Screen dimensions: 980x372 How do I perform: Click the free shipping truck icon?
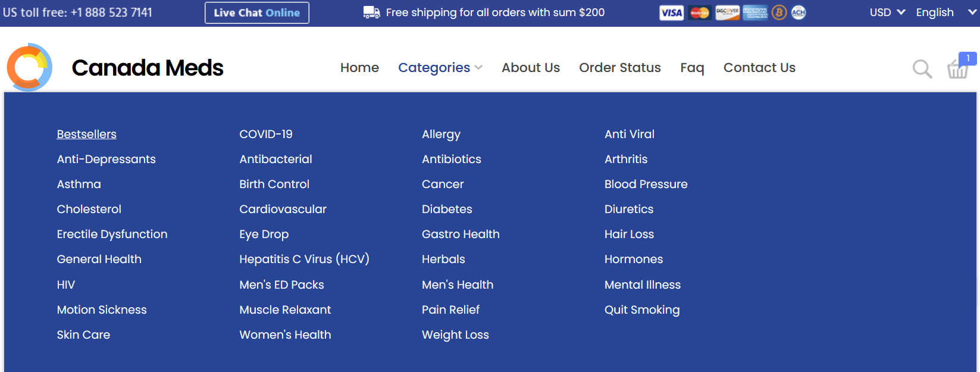pos(371,12)
